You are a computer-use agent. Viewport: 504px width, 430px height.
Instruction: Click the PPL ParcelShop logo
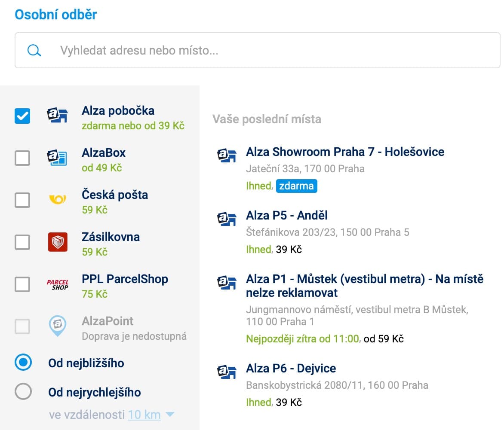click(57, 284)
